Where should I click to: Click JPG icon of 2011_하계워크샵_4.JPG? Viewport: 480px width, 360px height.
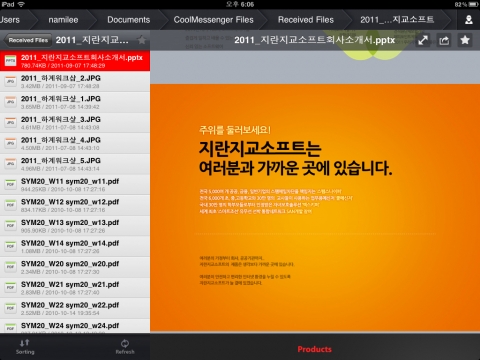pos(10,143)
